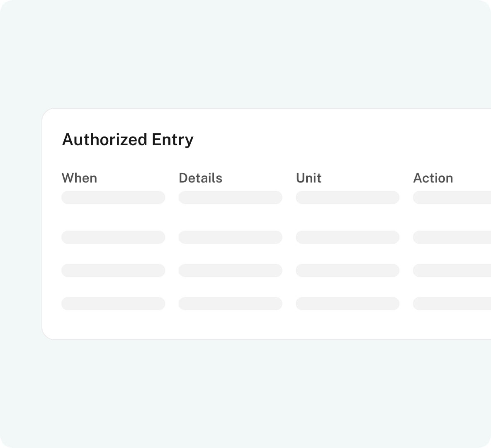This screenshot has width=491, height=448.
Task: Open first row placeholder under Action
Action: 452,197
